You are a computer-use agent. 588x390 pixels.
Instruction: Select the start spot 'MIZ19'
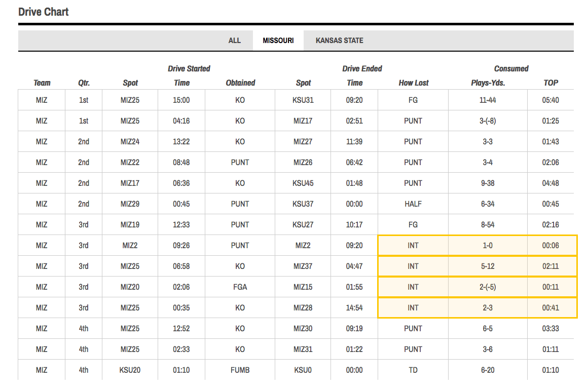coord(130,225)
